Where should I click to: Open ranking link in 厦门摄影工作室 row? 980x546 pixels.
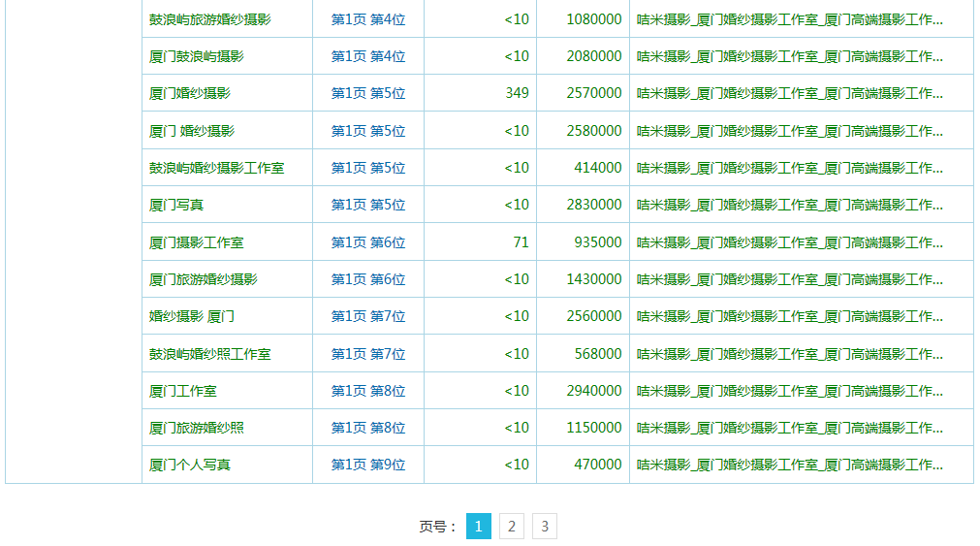click(x=367, y=242)
